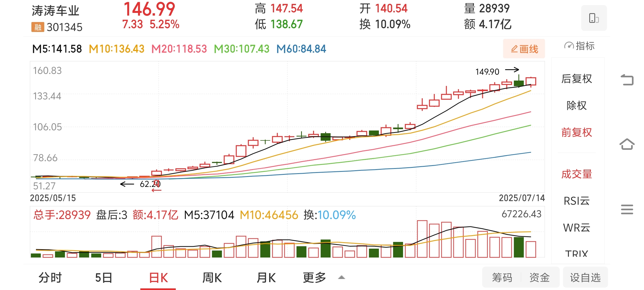The width and height of the screenshot is (644, 290).
Task: Tap stock name 涛涛车业
Action: tap(55, 11)
